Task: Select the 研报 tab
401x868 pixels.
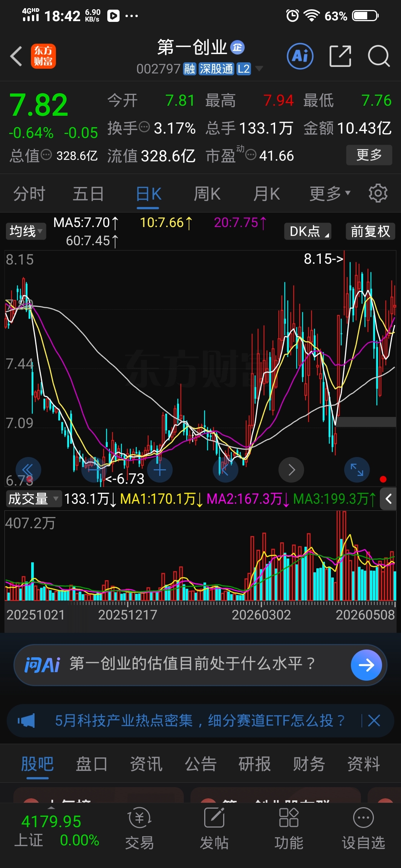Action: (x=255, y=764)
